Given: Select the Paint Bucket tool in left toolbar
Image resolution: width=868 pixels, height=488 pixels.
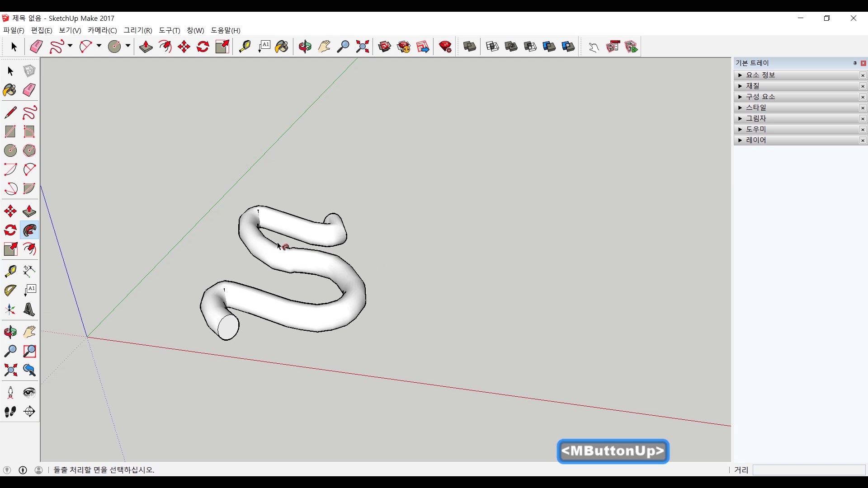Looking at the screenshot, I should point(10,90).
